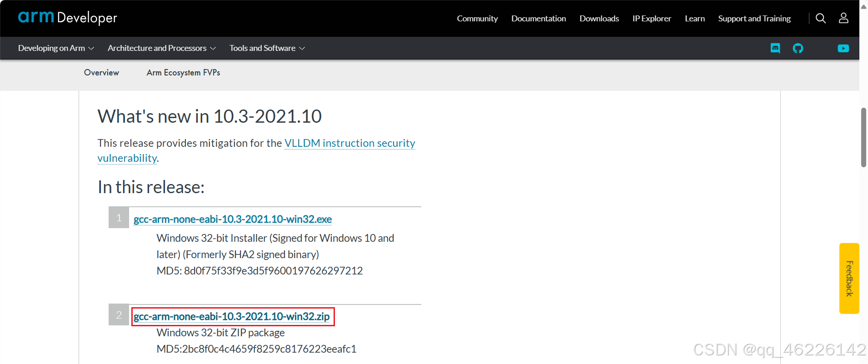This screenshot has height=364, width=868.
Task: Click the MD5:2bc8f0c4c4659f8259c8176223eeafc1 text
Action: click(256, 349)
